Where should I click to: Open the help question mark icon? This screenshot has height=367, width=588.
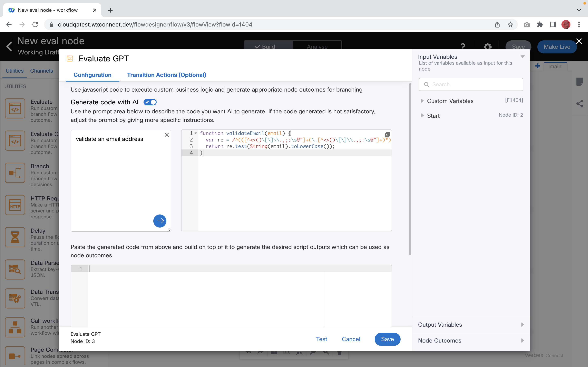[463, 46]
